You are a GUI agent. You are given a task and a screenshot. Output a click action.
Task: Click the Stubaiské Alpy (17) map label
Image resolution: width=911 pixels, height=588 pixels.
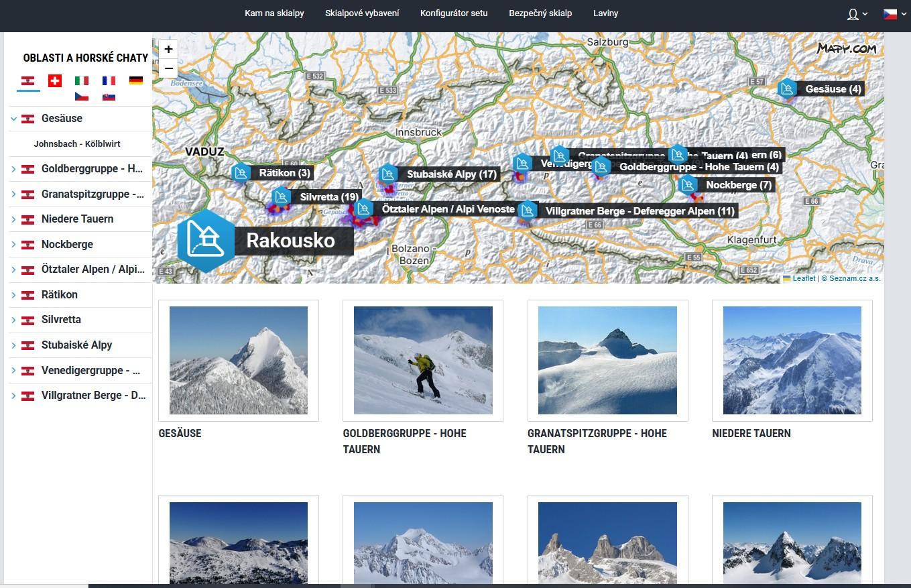coord(451,174)
